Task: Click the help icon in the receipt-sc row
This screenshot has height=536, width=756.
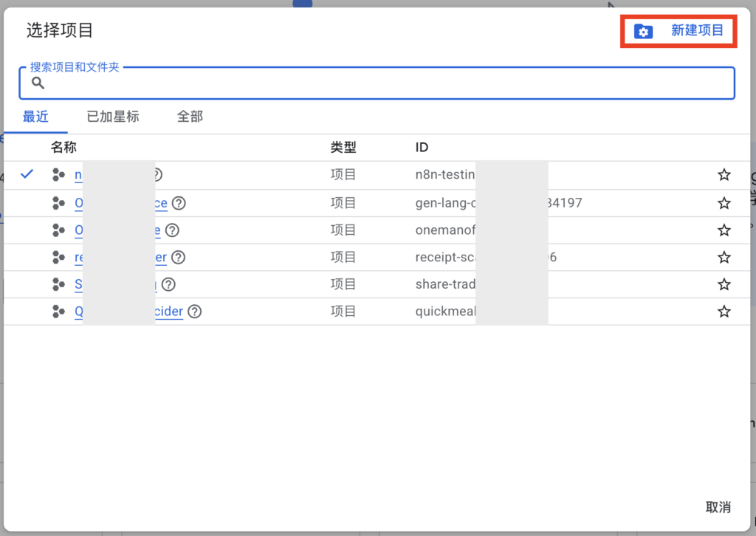Action: [178, 257]
